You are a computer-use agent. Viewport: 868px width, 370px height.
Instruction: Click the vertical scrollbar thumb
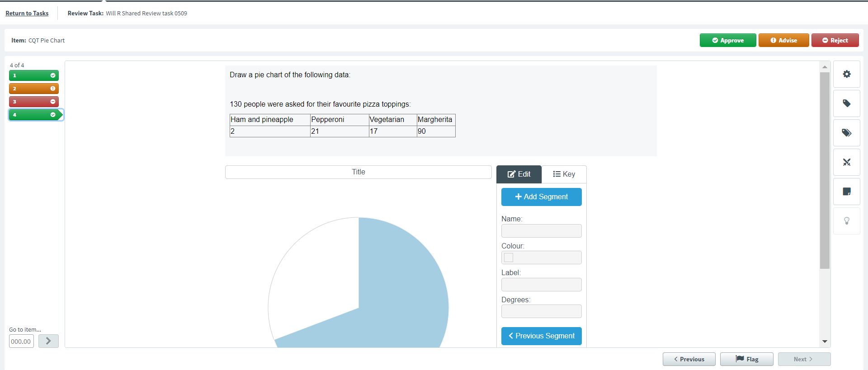click(825, 170)
